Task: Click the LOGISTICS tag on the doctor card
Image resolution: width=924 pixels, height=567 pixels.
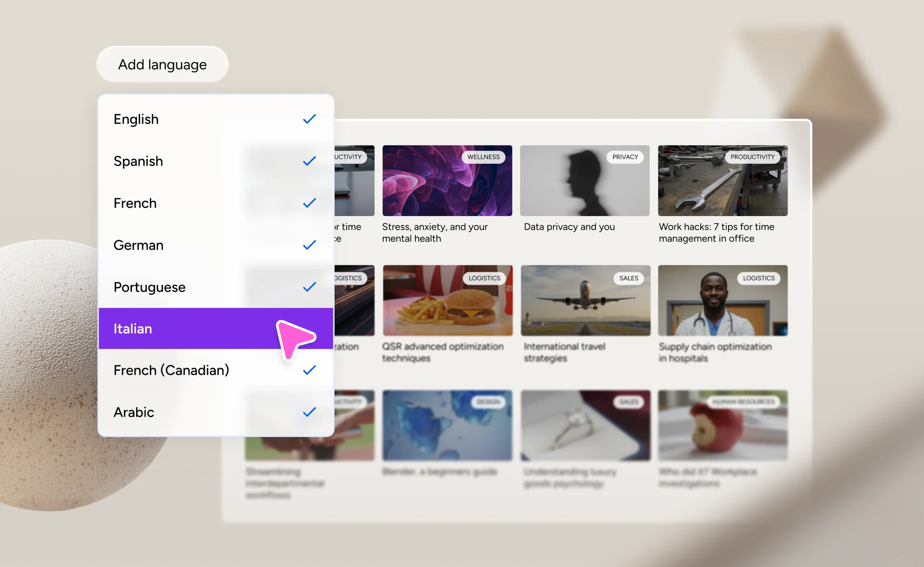Action: pyautogui.click(x=759, y=278)
